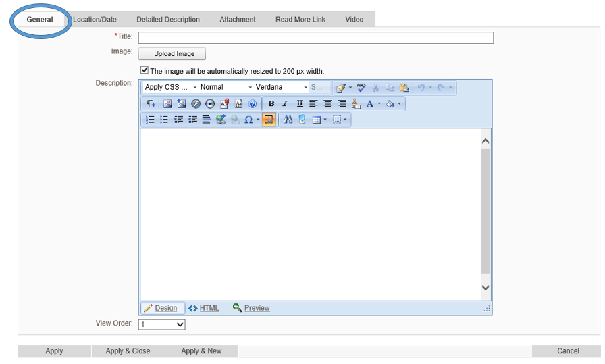The image size is (605, 364).
Task: Toggle italic formatting
Action: tap(285, 103)
